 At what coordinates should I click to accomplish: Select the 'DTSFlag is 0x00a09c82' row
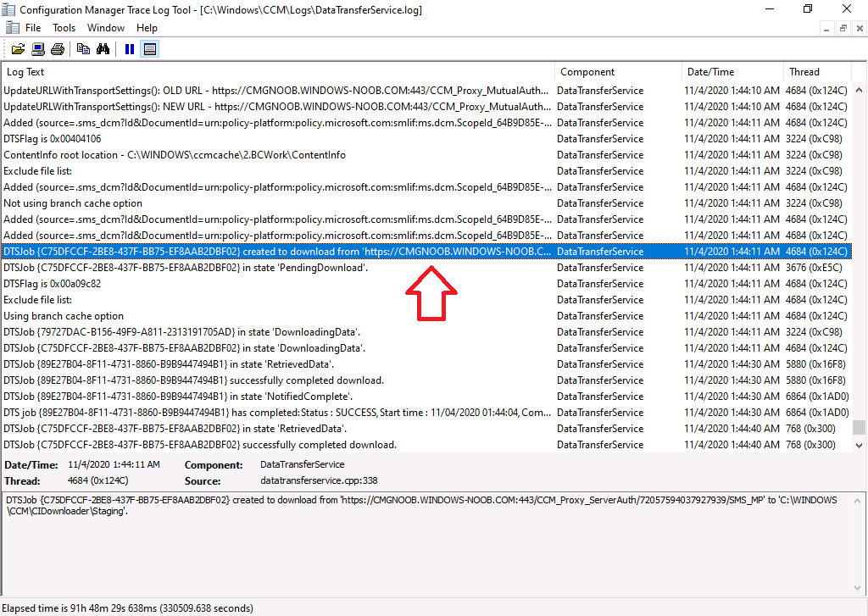click(x=426, y=283)
